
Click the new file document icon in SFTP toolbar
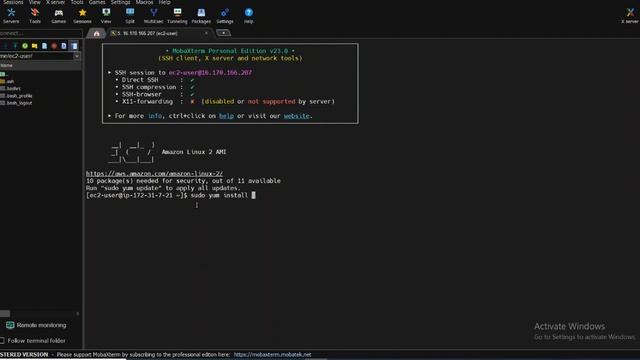point(44,46)
